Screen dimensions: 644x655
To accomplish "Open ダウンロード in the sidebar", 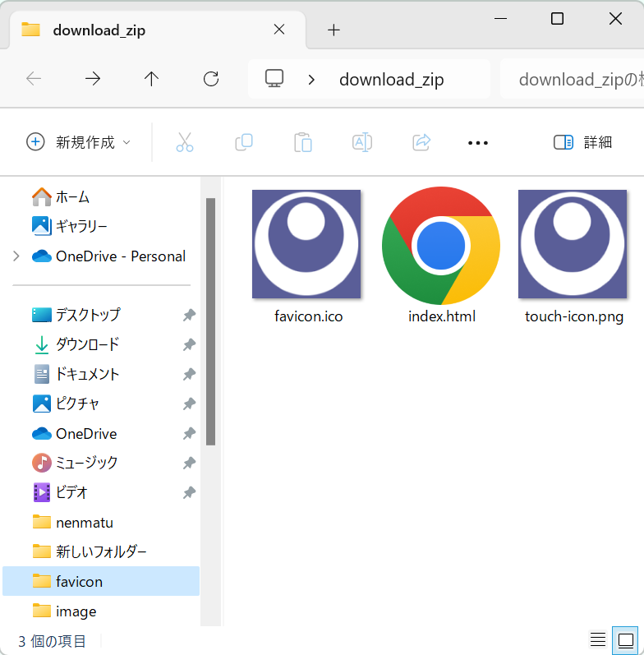I will 100,344.
